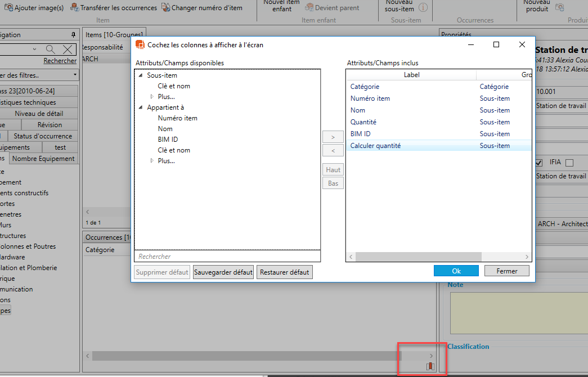Click the Sauvegarder défaut button
The image size is (588, 377).
point(223,272)
